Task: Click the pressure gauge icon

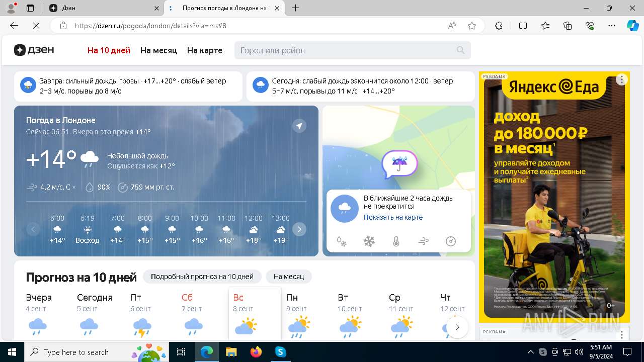Action: pyautogui.click(x=123, y=187)
